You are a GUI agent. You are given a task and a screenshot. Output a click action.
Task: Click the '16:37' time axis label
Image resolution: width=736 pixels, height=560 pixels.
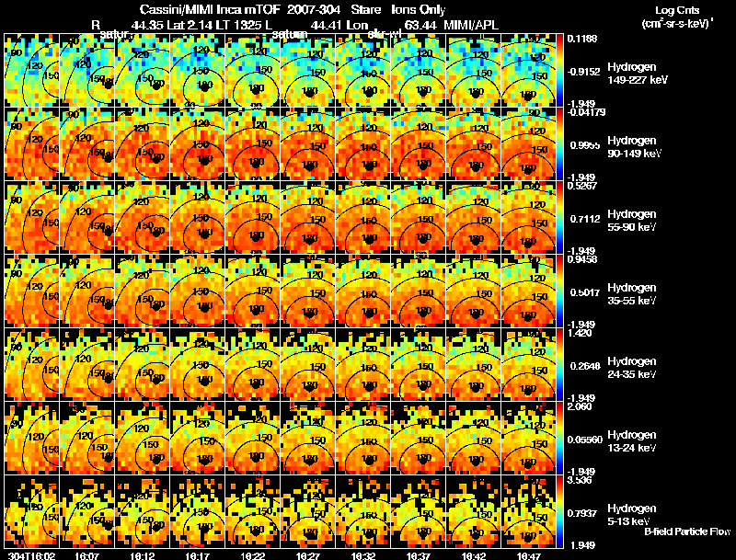(x=419, y=555)
